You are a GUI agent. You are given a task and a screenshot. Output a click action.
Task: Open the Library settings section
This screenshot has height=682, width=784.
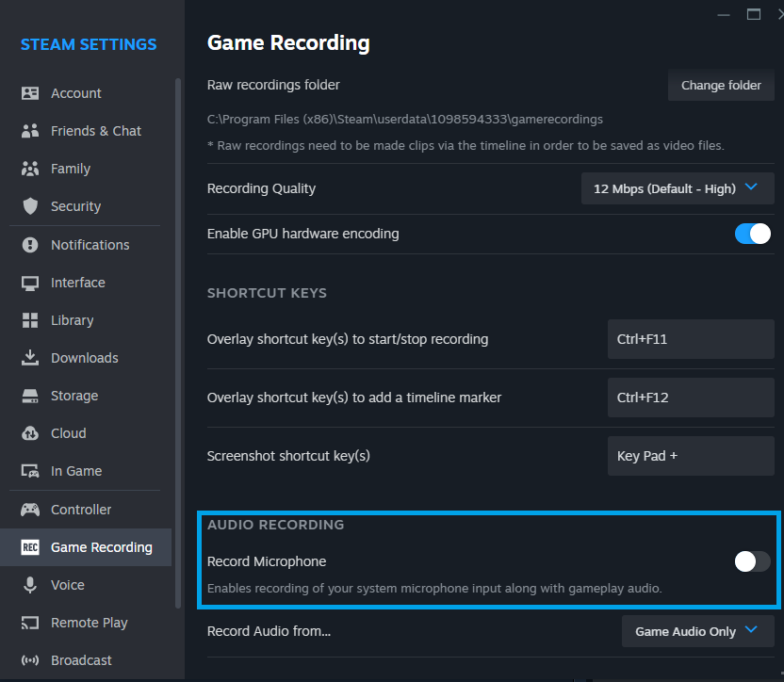pyautogui.click(x=72, y=320)
